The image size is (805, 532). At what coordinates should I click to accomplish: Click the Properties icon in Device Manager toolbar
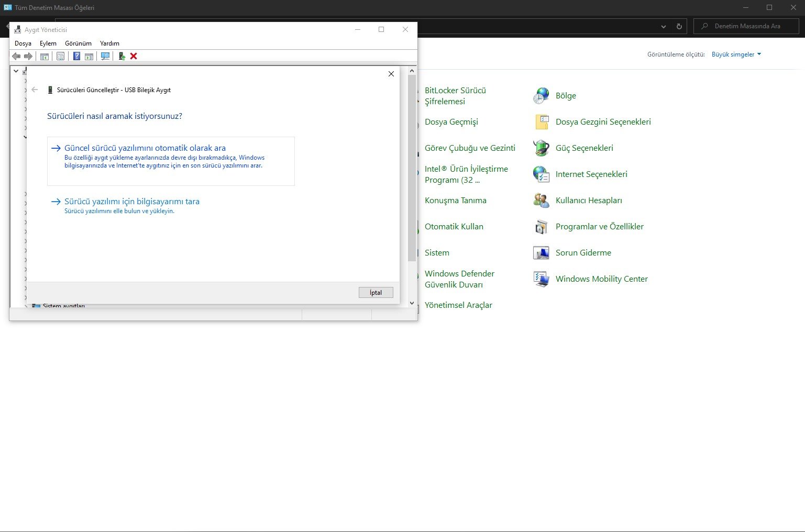(x=61, y=56)
